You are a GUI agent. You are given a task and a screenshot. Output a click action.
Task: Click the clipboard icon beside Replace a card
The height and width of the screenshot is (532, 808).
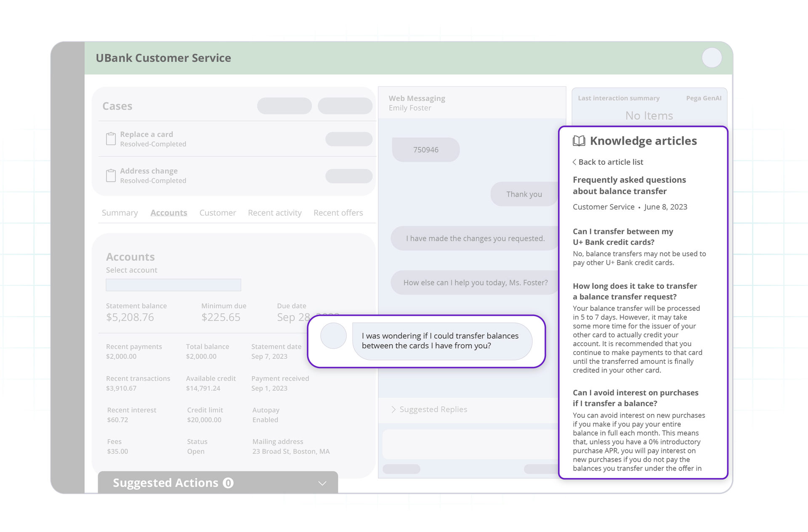(111, 138)
